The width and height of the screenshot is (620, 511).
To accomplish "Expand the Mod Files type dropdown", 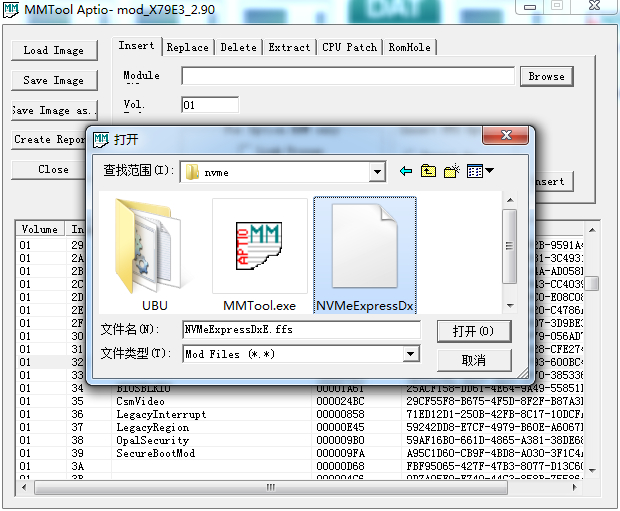I will (411, 354).
